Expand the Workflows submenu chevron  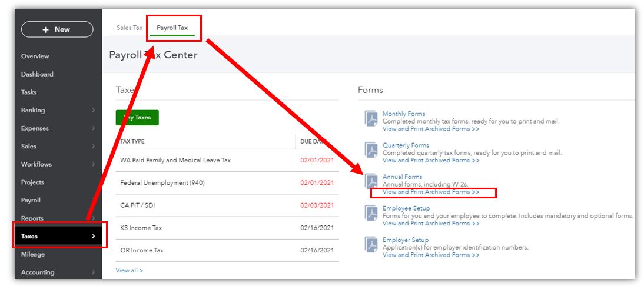(x=94, y=164)
